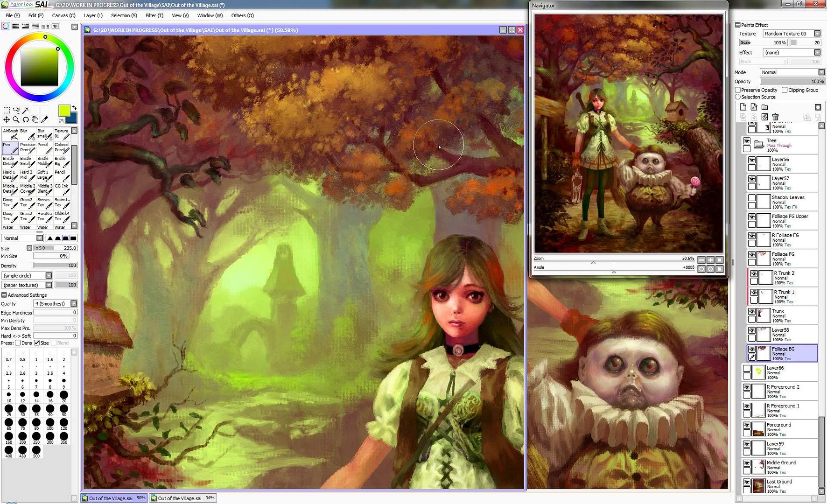Screen dimensions: 827x504
Task: Choose the Eyedropper color picker tool
Action: click(45, 120)
